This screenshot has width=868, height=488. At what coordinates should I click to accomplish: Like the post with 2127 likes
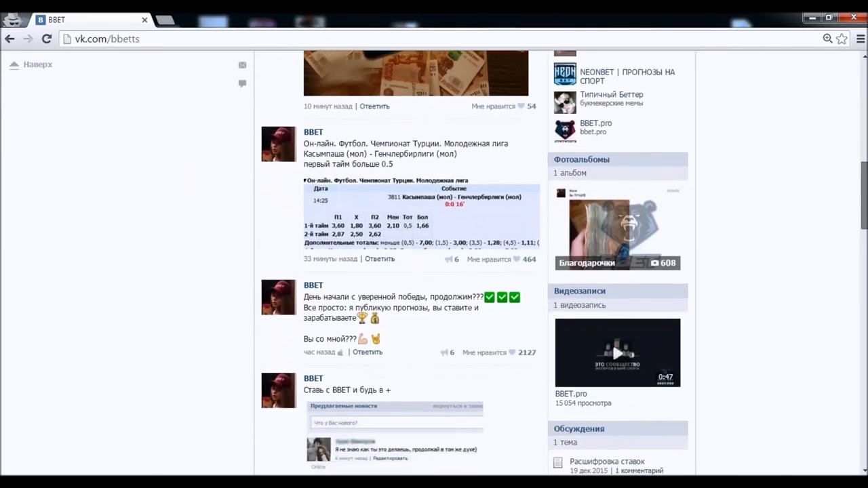(499, 352)
